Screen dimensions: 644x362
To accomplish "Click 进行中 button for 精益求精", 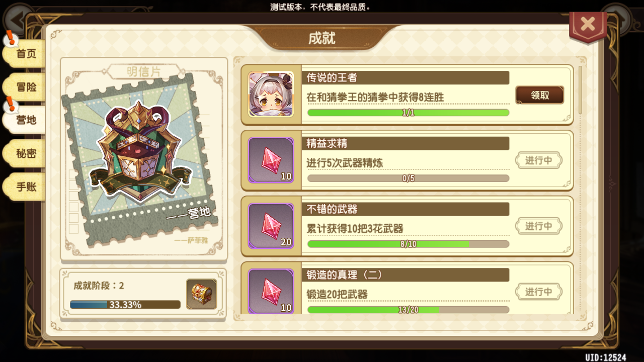I will 539,160.
